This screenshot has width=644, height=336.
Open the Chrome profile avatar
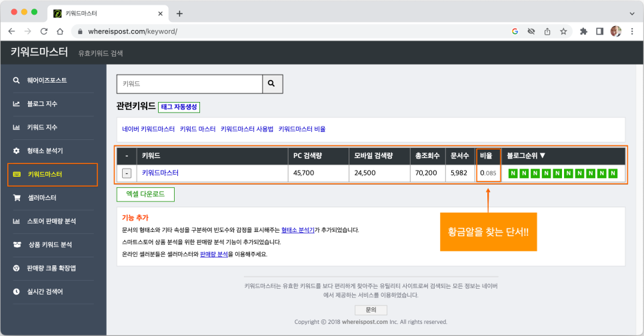615,31
